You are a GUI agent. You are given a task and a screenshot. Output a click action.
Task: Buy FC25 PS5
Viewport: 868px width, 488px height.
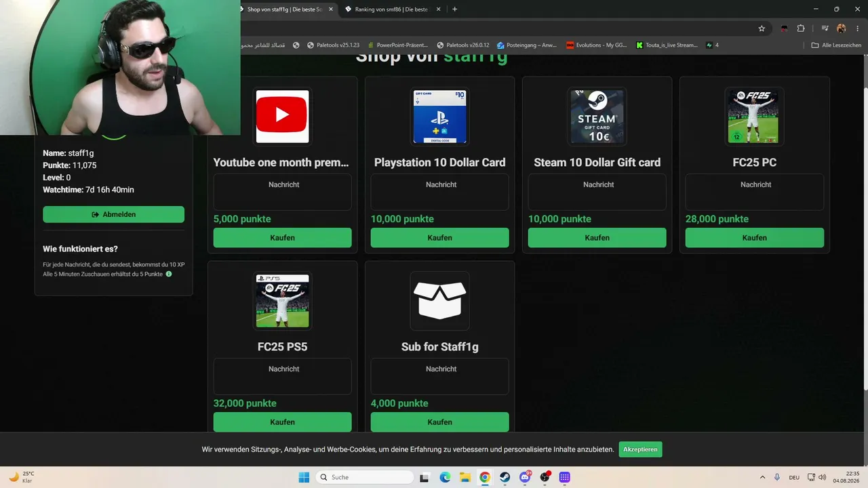[282, 422]
